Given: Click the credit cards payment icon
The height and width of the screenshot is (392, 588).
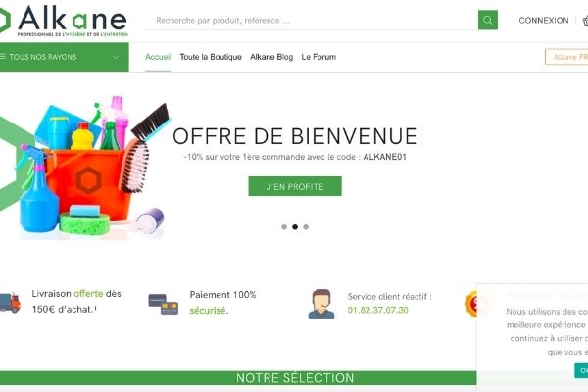Looking at the screenshot, I should click(x=163, y=304).
